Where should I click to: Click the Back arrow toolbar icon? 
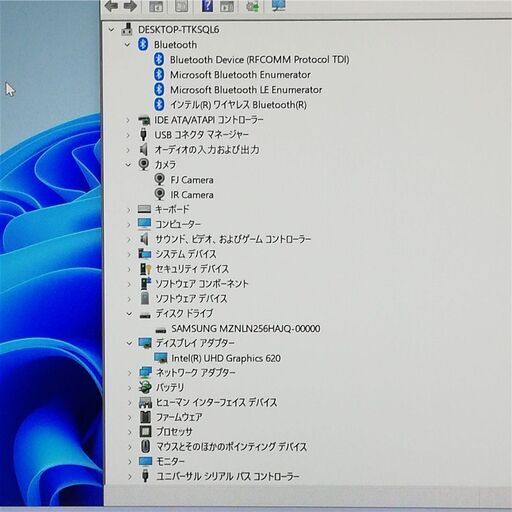[111, 6]
